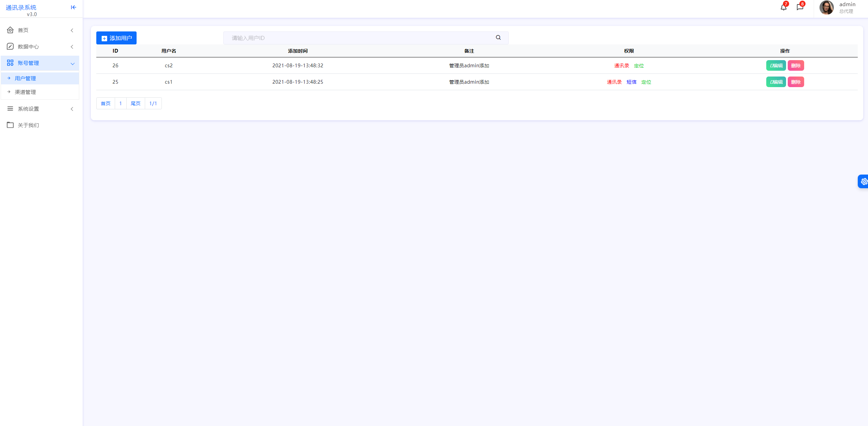Delete user cs1 with 删除 button
868x426 pixels.
[796, 82]
